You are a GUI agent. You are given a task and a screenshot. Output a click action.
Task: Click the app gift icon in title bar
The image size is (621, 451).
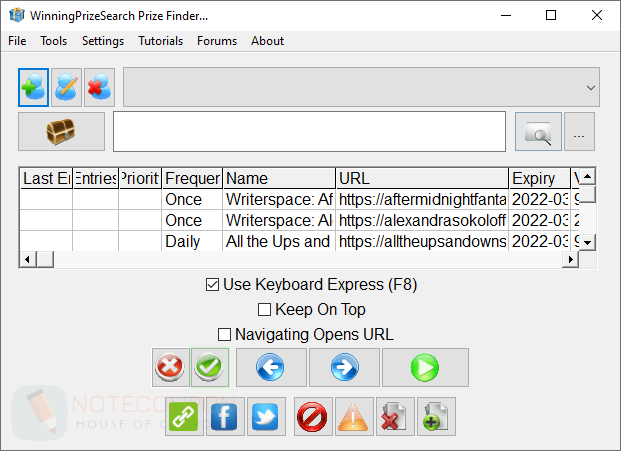click(x=17, y=15)
